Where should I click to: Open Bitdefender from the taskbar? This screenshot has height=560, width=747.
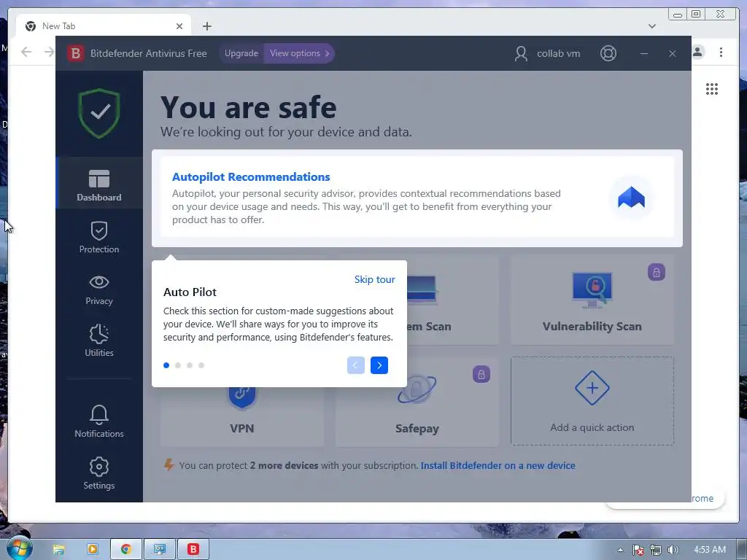click(193, 549)
